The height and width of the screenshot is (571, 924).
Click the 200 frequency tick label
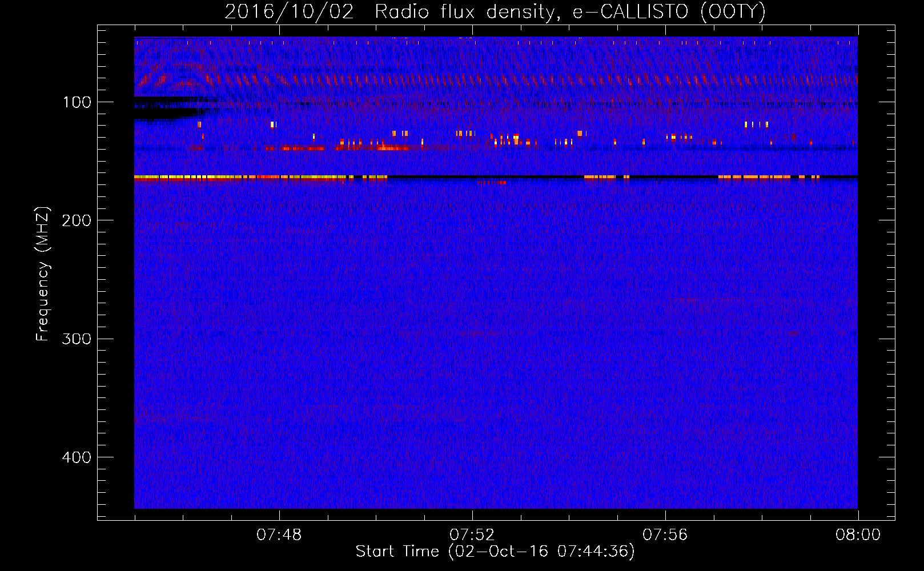pyautogui.click(x=77, y=220)
